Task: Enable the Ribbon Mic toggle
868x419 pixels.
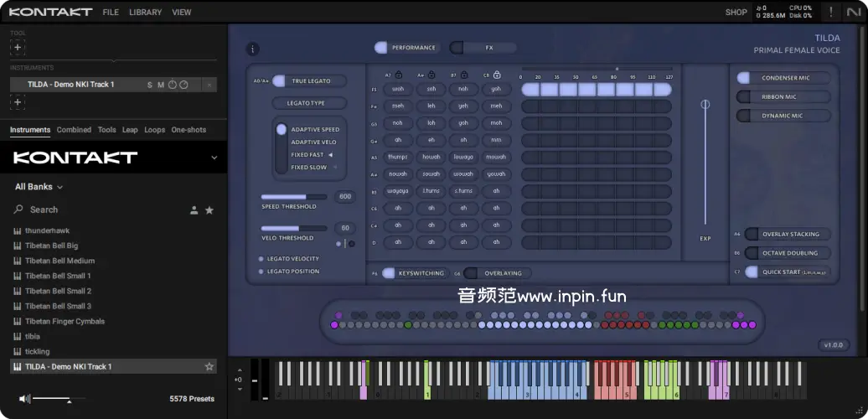Action: 743,97
